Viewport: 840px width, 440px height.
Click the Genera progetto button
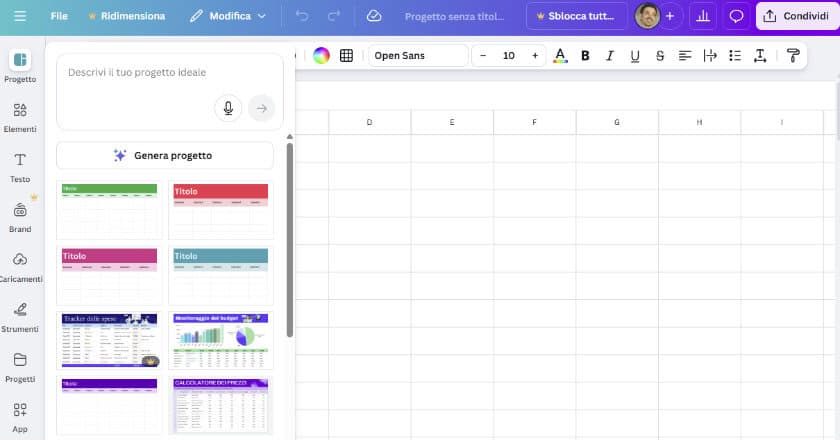tap(165, 155)
